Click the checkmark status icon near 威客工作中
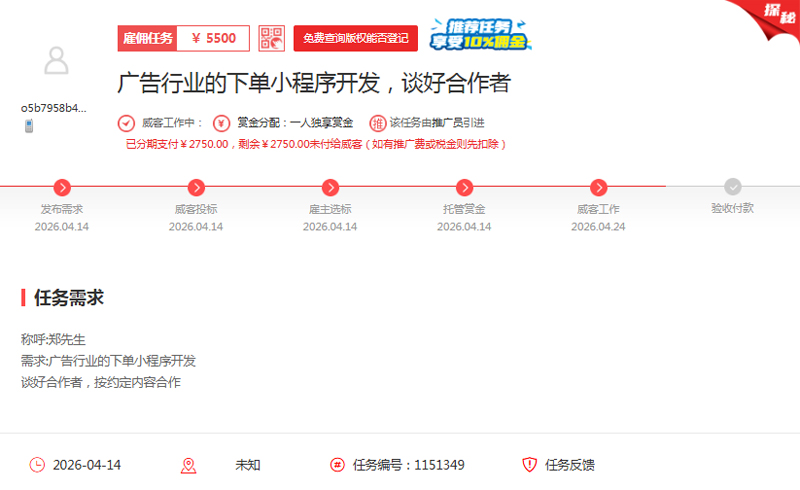Image resolution: width=800 pixels, height=490 pixels. click(126, 124)
